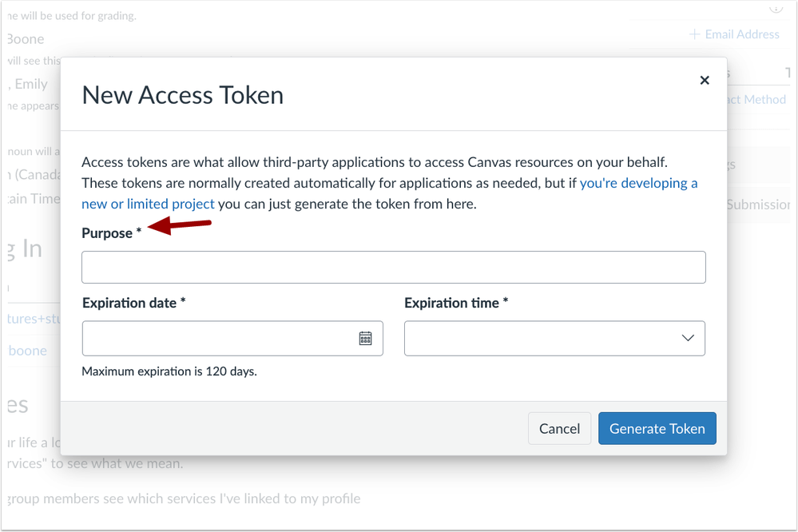Click the partially hidden email link at left
The image size is (798, 532).
click(32, 319)
